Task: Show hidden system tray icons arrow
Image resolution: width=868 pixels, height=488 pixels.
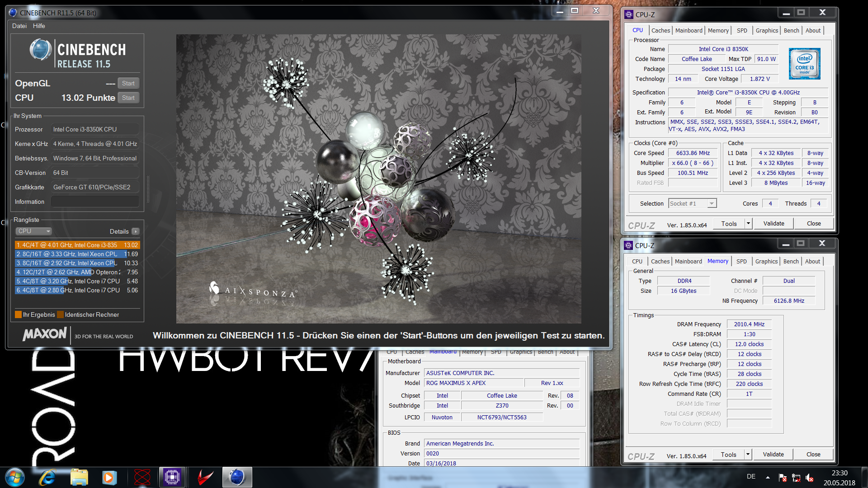Action: (768, 477)
